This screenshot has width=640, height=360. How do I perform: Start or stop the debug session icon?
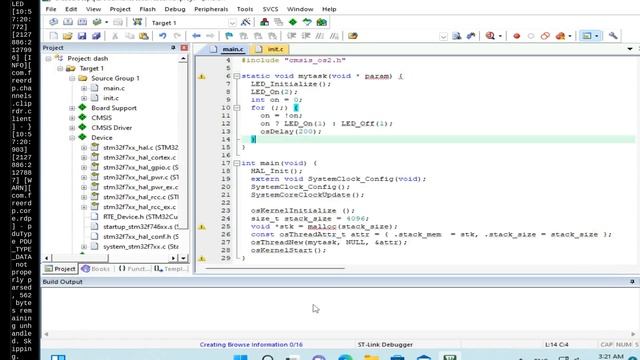(x=490, y=36)
